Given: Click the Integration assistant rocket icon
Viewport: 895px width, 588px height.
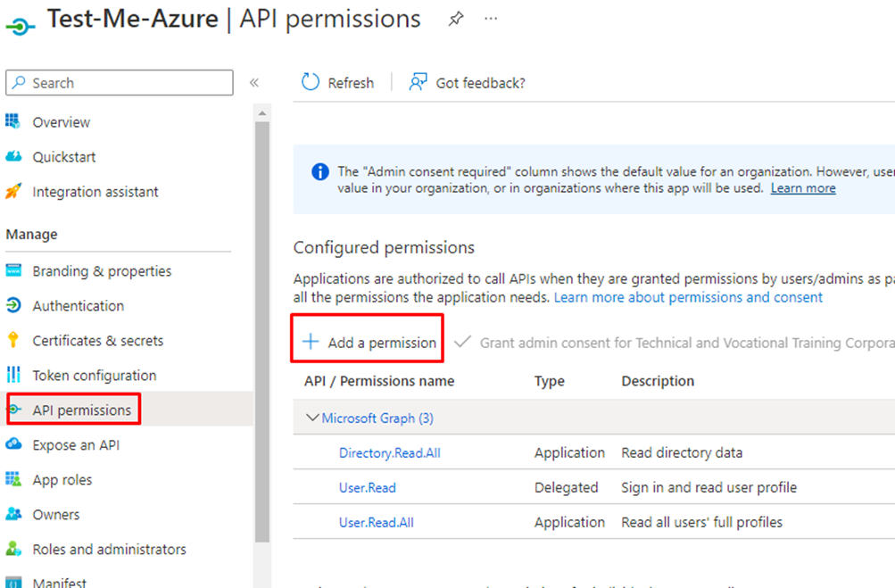Looking at the screenshot, I should (13, 191).
